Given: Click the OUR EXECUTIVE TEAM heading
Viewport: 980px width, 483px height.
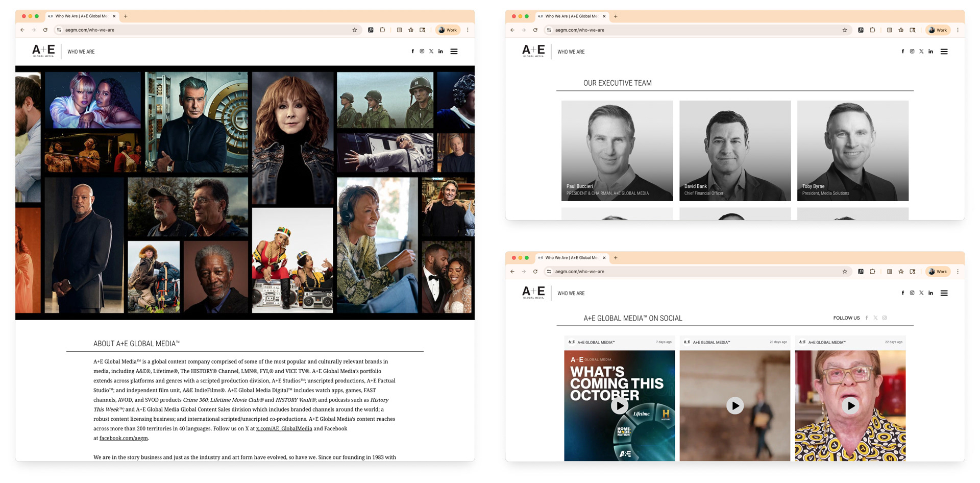Looking at the screenshot, I should point(618,83).
